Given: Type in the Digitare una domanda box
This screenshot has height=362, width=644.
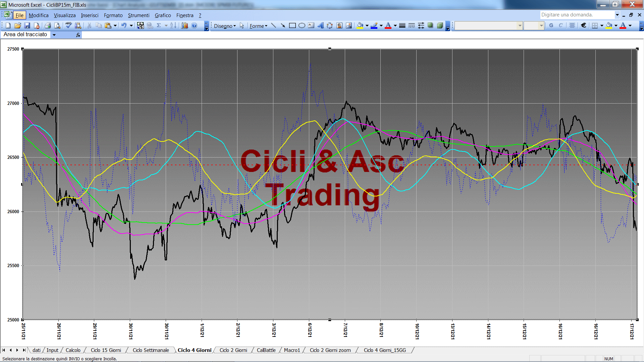Looking at the screenshot, I should (577, 15).
